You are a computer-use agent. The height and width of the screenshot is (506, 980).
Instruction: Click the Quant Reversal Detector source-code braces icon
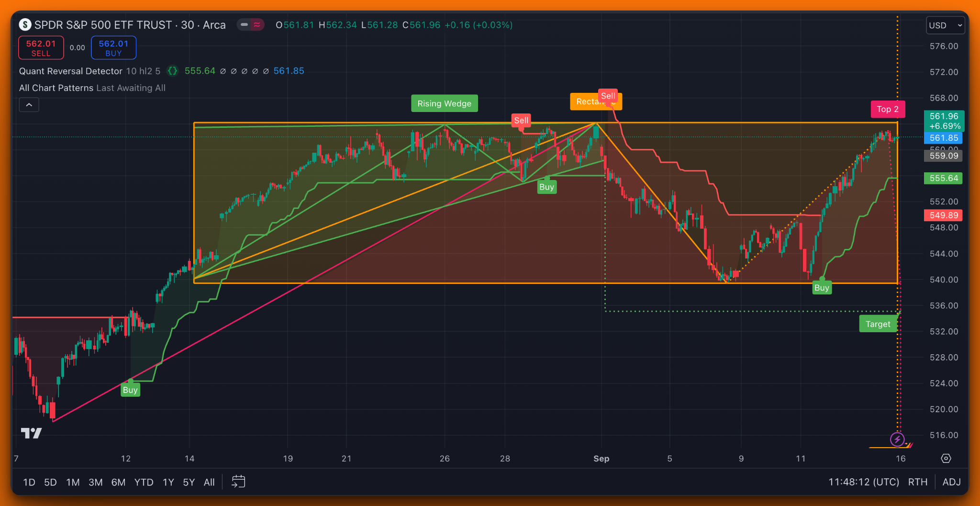(172, 71)
